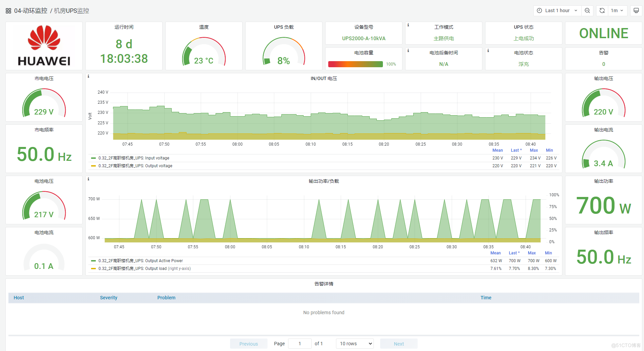The width and height of the screenshot is (644, 351).
Task: Open the 输出频率 panel title menu
Action: [x=604, y=232]
